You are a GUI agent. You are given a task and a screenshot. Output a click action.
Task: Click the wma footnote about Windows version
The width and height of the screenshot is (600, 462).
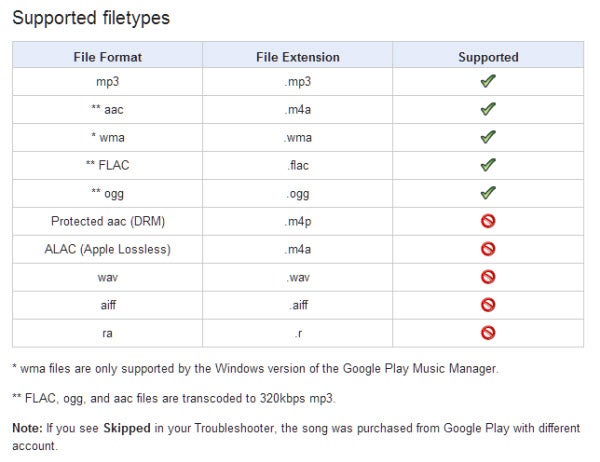tap(255, 369)
